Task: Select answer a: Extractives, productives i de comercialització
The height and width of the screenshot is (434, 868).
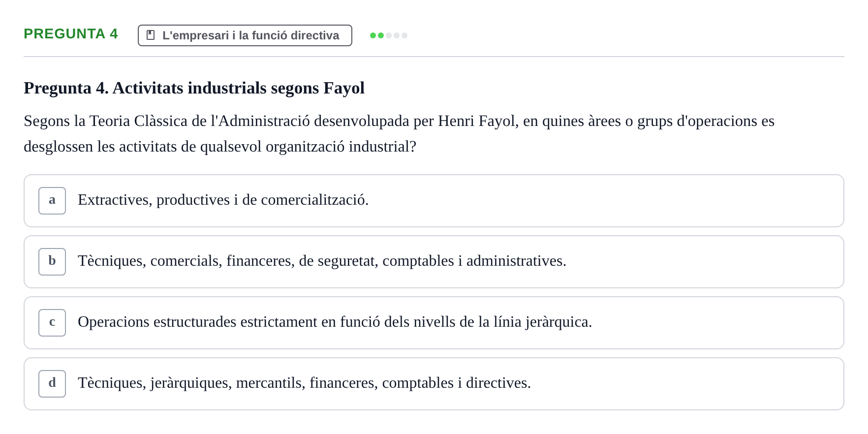Action: (x=434, y=201)
